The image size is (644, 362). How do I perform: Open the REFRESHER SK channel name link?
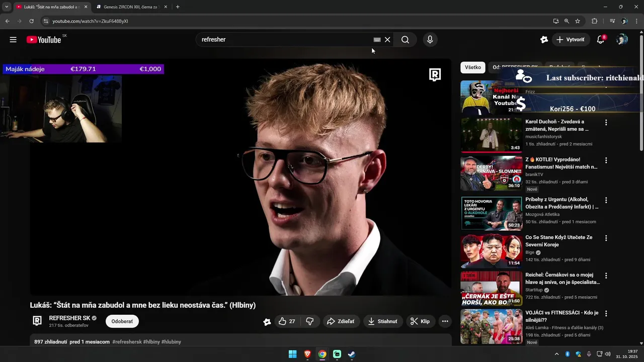click(69, 318)
